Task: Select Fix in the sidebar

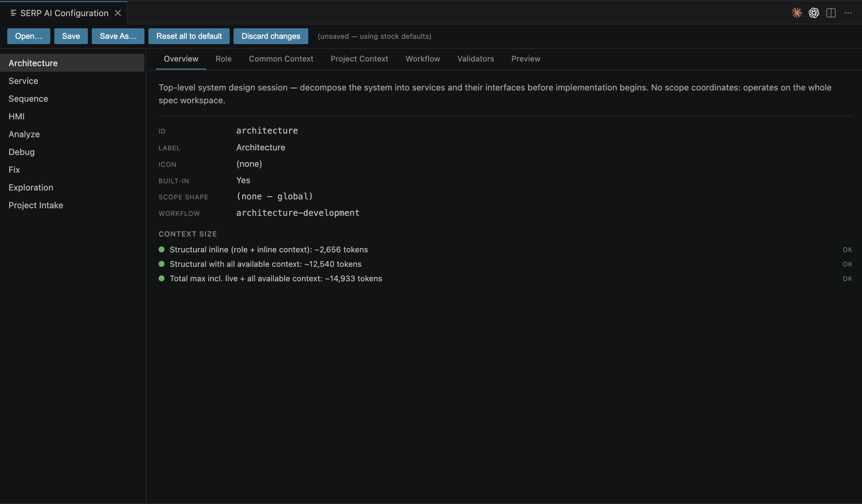Action: pyautogui.click(x=72, y=170)
